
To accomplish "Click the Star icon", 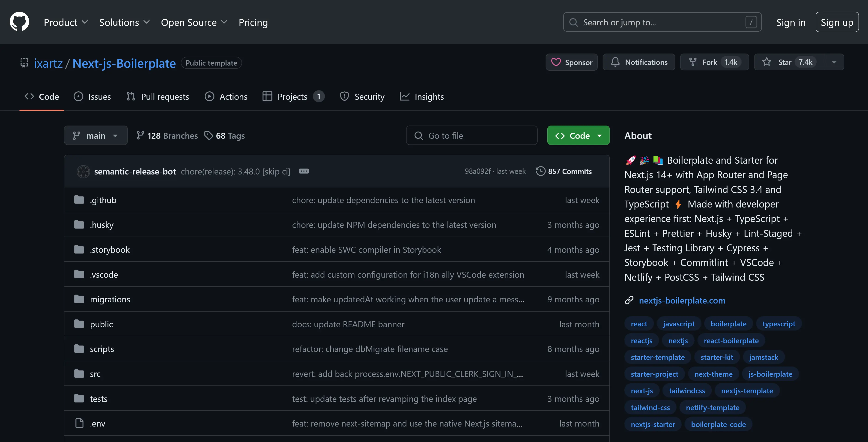I will (767, 62).
